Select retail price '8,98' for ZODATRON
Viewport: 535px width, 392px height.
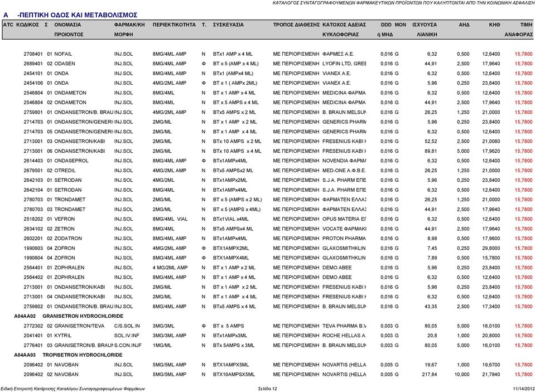pos(432,239)
